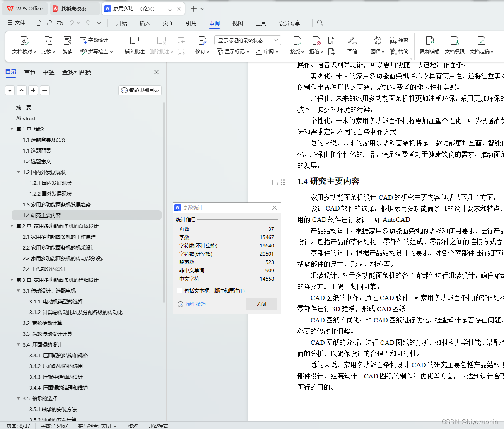504x429 pixels.
Task: Click the H2 heading handle beside 1.4 研究主要内容
Action: click(x=275, y=182)
